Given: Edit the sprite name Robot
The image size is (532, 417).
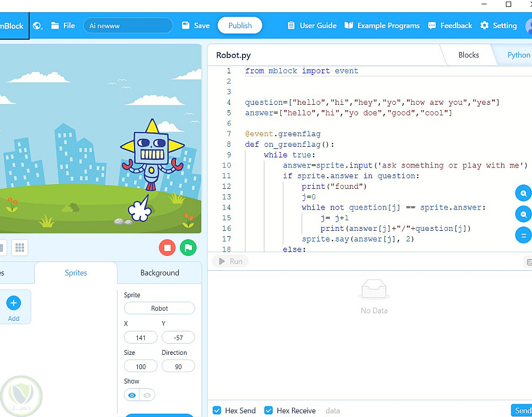Looking at the screenshot, I should (x=160, y=308).
